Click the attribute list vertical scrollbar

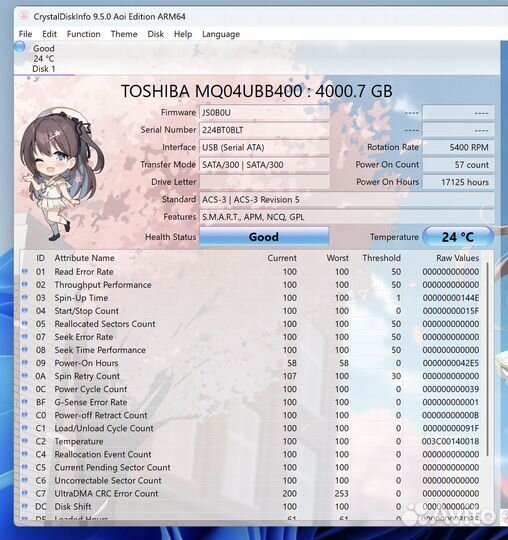(487, 358)
